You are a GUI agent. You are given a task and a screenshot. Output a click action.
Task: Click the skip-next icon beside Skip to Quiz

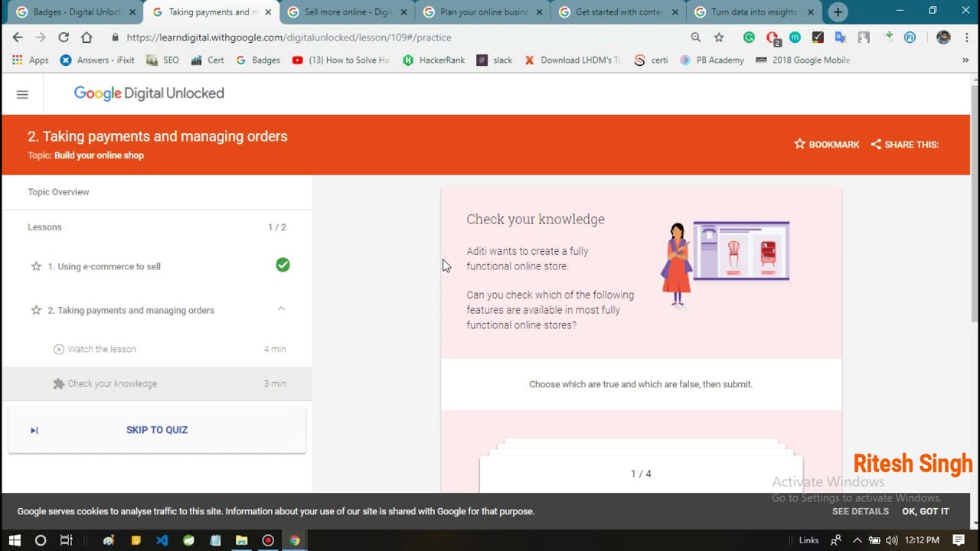click(x=34, y=430)
